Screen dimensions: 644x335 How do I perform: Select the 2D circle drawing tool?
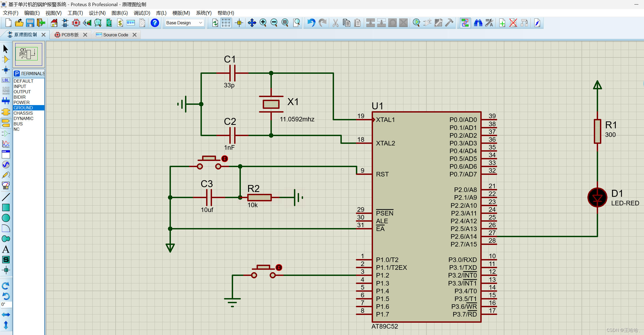pos(6,218)
